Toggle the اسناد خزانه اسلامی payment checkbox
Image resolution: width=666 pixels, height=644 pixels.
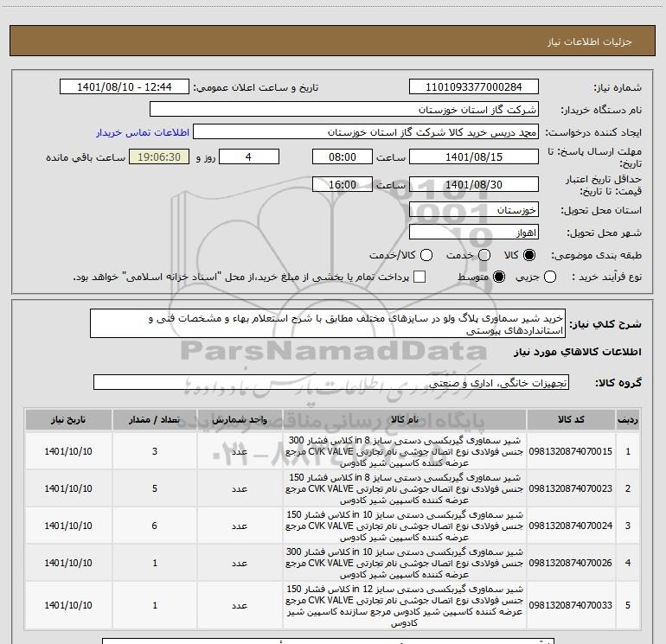pyautogui.click(x=419, y=277)
